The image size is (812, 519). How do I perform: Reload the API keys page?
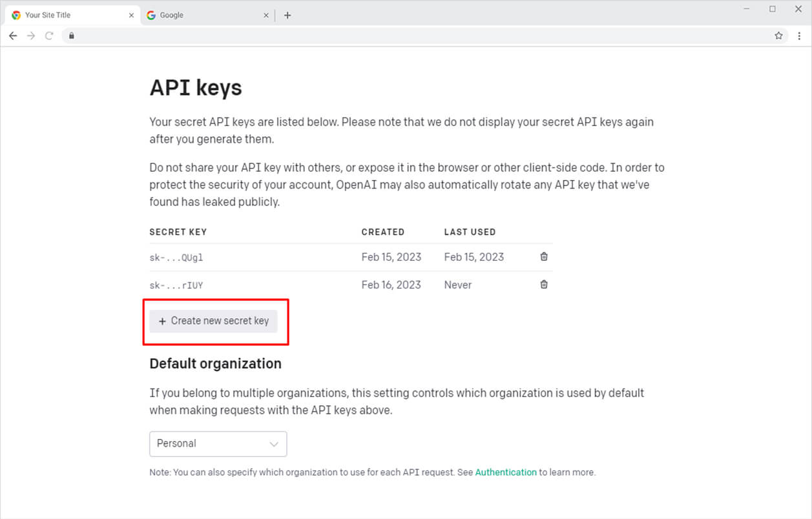tap(49, 36)
